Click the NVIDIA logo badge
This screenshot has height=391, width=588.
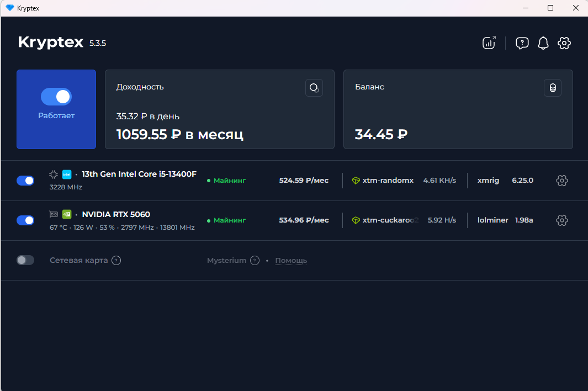[67, 214]
